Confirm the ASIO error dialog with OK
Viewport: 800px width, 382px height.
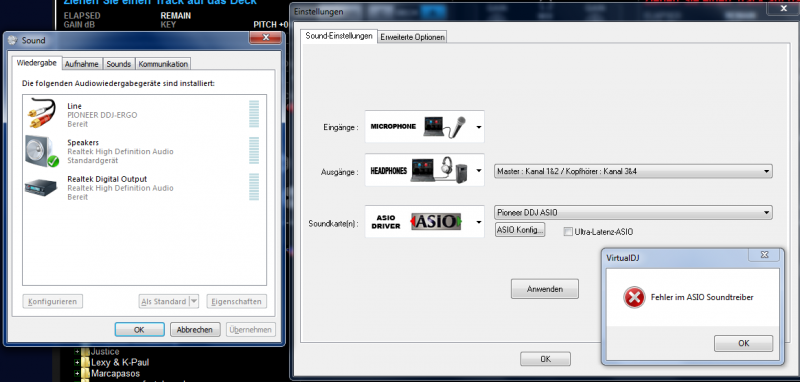[x=743, y=343]
